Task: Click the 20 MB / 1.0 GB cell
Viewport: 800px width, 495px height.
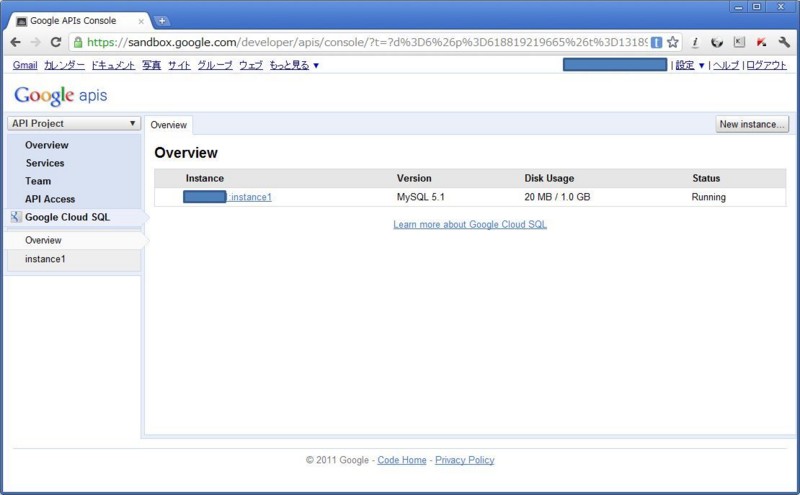Action: tap(557, 197)
